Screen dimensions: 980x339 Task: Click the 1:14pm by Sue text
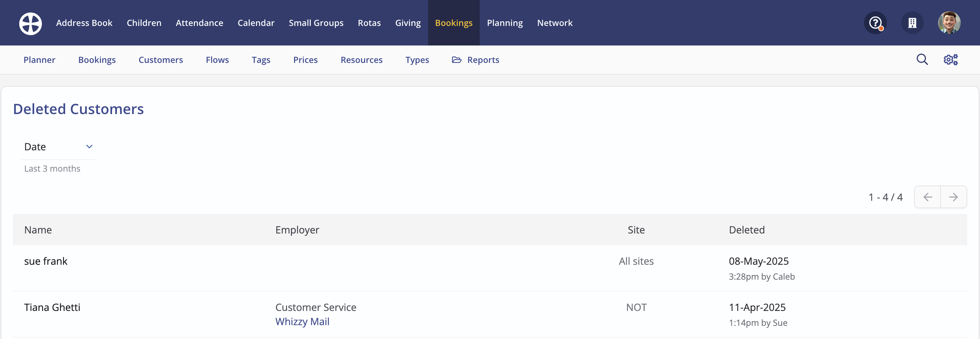(758, 323)
